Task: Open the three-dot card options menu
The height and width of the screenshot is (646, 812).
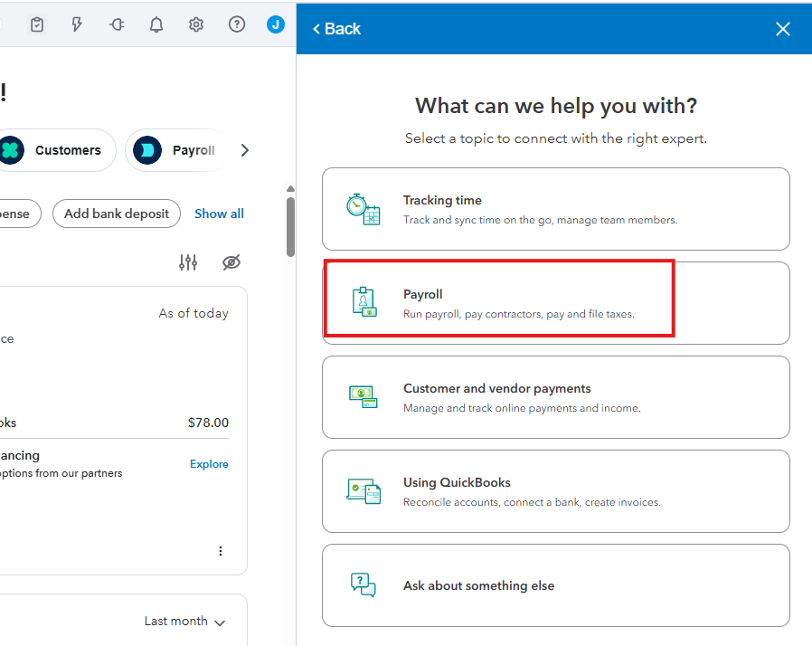Action: click(x=221, y=551)
